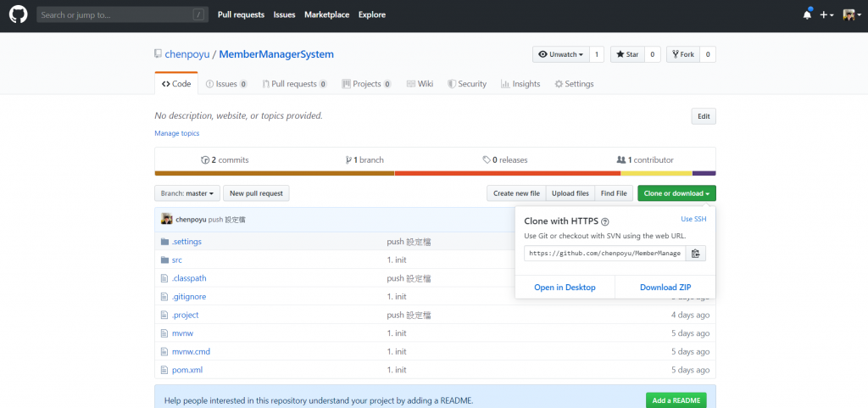Click the mvnw file icon
Image resolution: width=868 pixels, height=408 pixels.
(x=164, y=333)
